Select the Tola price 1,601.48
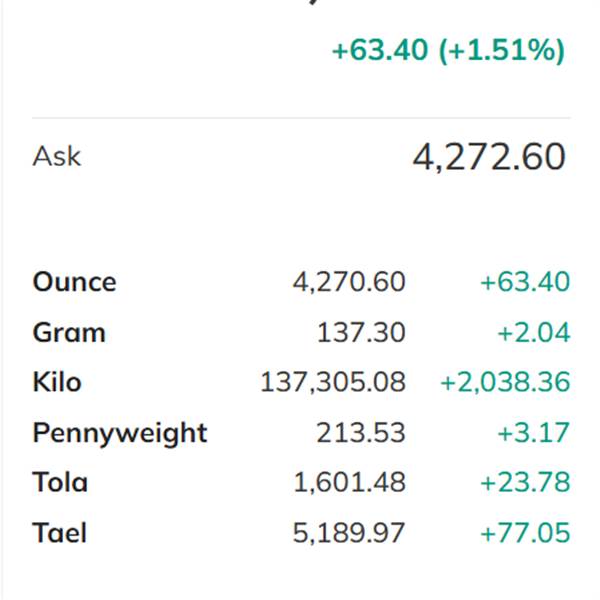 pyautogui.click(x=349, y=482)
